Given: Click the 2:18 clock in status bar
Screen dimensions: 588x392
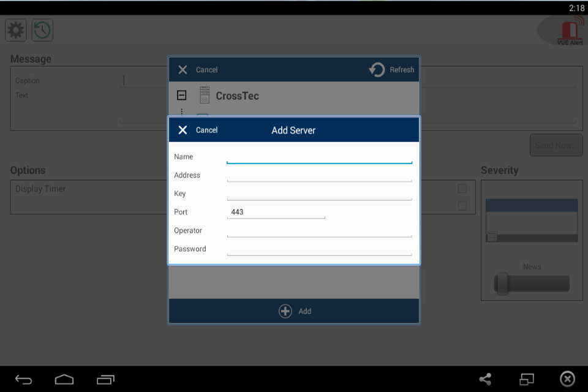Looking at the screenshot, I should point(577,8).
